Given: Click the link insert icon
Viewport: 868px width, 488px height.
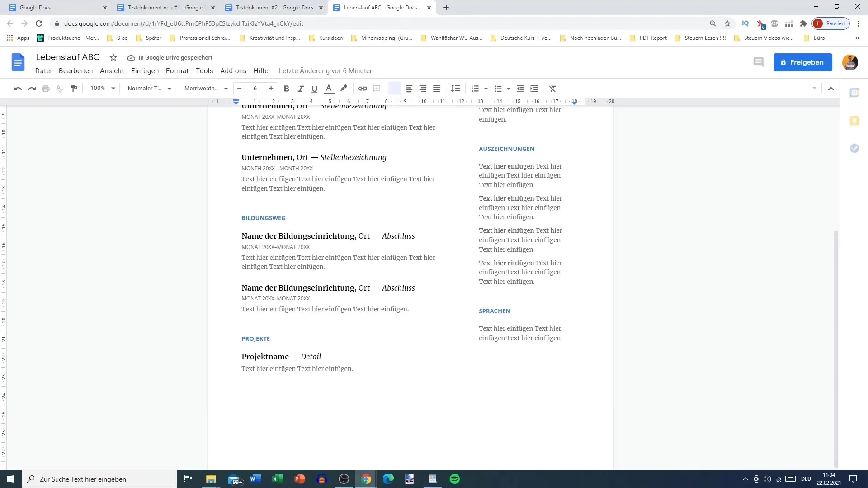Looking at the screenshot, I should point(363,88).
